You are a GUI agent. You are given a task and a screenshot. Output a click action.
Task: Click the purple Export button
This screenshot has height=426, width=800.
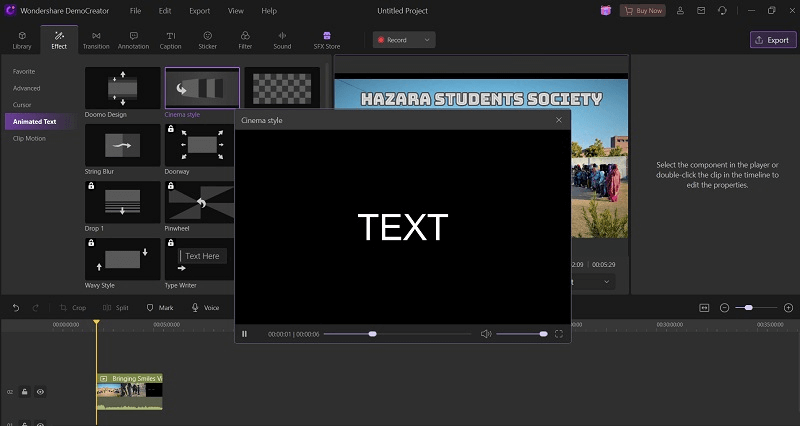[772, 40]
